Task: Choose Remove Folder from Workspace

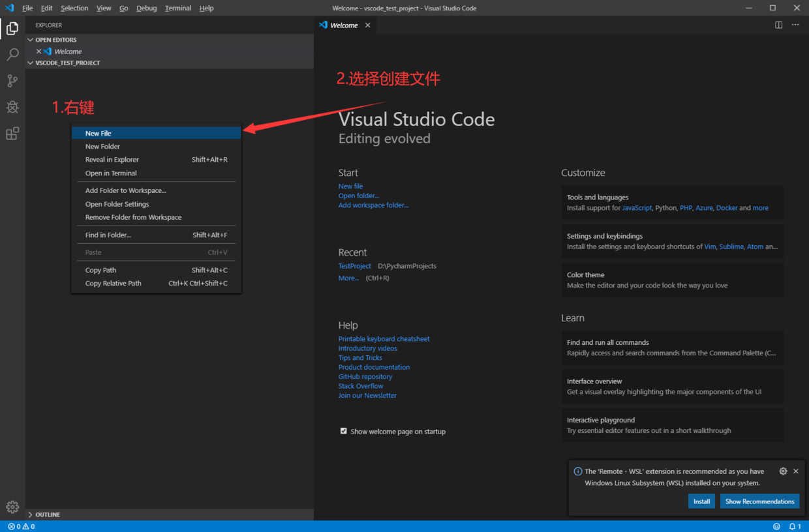Action: tap(156, 217)
